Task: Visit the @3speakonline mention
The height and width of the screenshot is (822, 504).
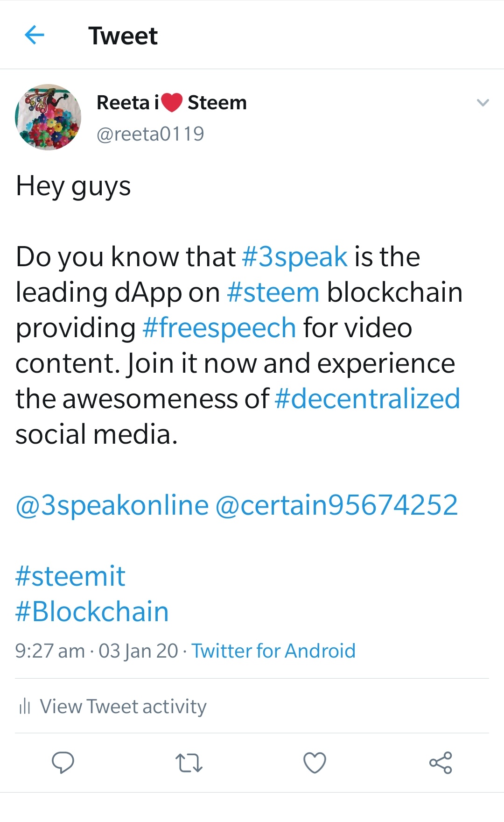Action: [112, 505]
